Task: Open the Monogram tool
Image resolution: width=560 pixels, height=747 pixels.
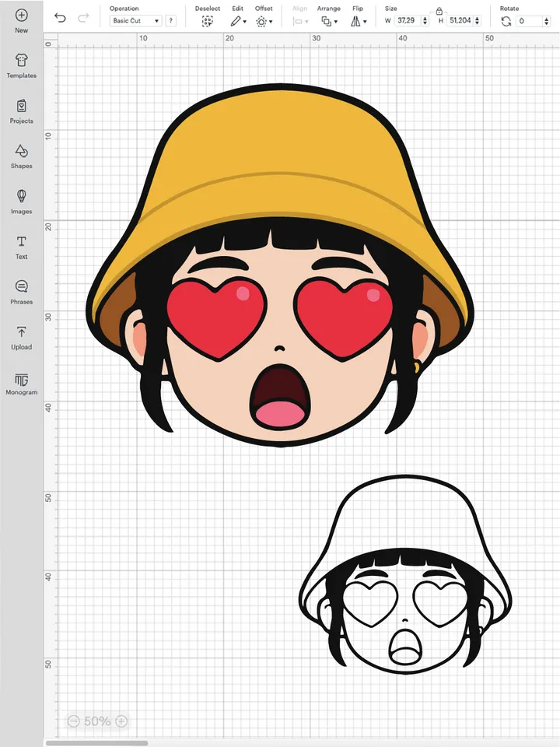Action: click(x=21, y=379)
